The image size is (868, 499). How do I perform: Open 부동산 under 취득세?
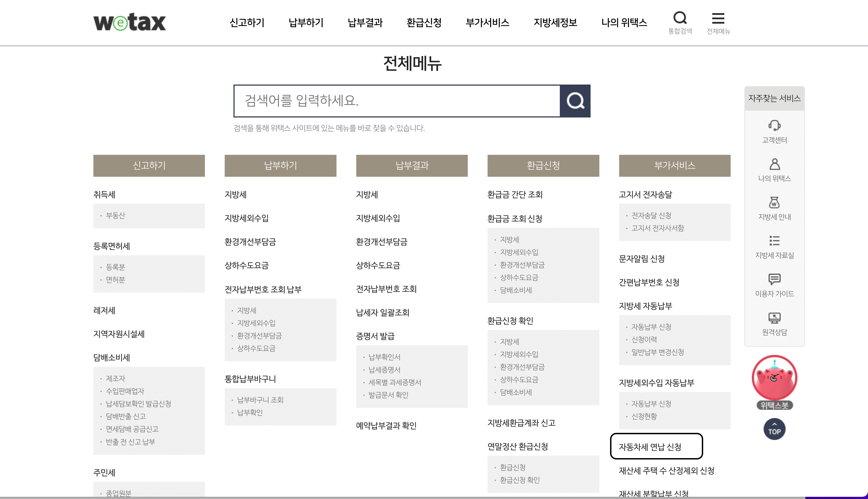click(115, 215)
